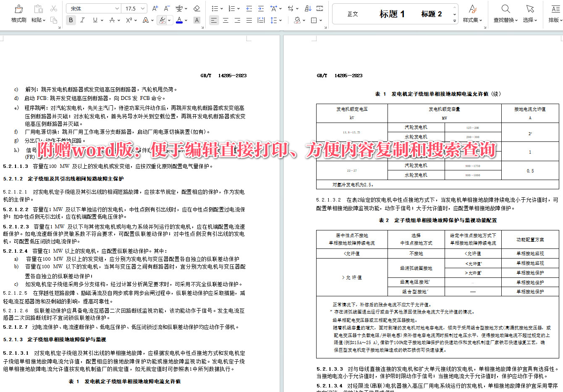Viewport: 563px width, 392px height.
Task: Apply the 标题 1 heading style
Action: pos(393,13)
